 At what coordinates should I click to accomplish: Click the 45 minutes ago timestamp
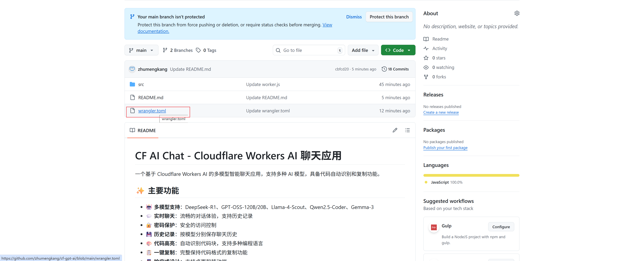click(x=394, y=85)
